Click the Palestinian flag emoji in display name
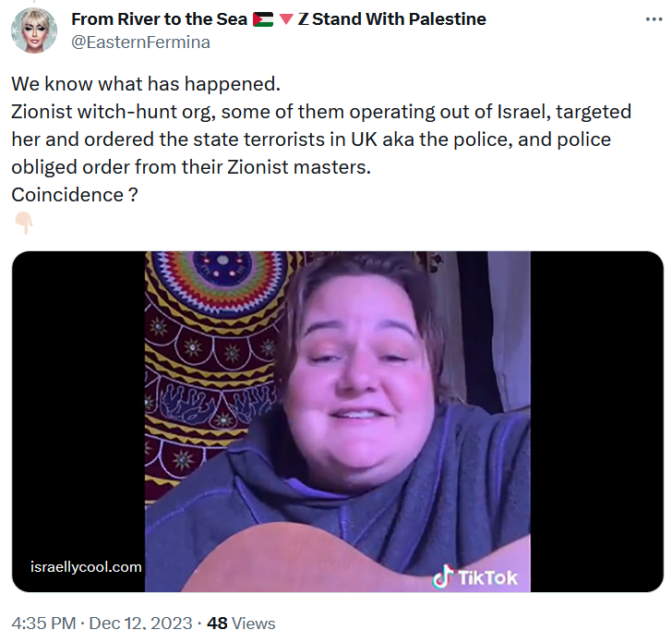 click(x=263, y=19)
